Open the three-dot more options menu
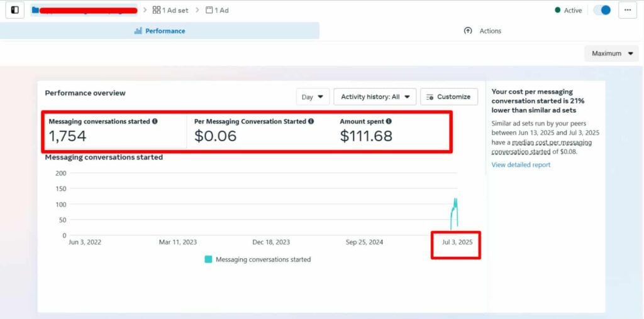 point(628,10)
